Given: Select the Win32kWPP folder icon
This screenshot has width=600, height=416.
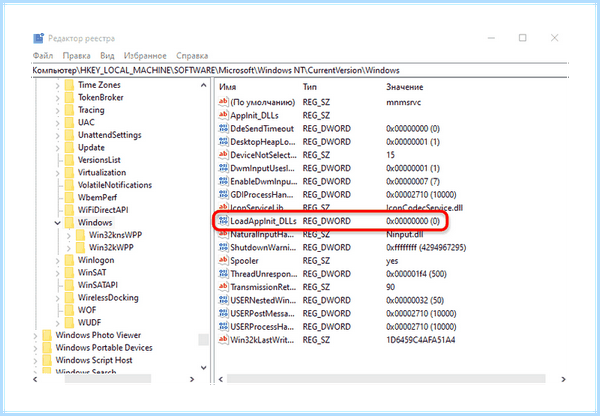Looking at the screenshot, I should (x=80, y=248).
